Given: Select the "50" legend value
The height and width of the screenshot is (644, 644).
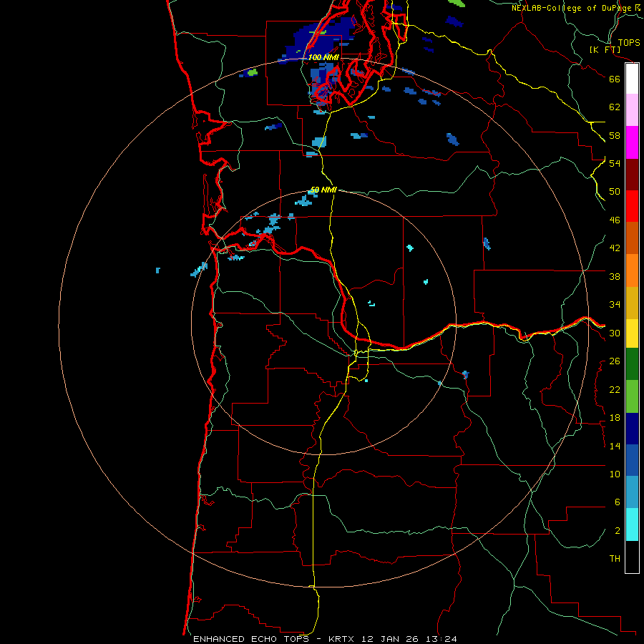Looking at the screenshot, I should click(x=615, y=192).
